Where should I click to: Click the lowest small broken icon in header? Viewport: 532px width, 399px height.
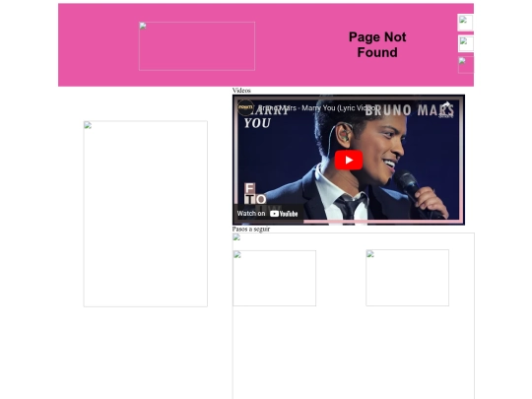click(466, 65)
